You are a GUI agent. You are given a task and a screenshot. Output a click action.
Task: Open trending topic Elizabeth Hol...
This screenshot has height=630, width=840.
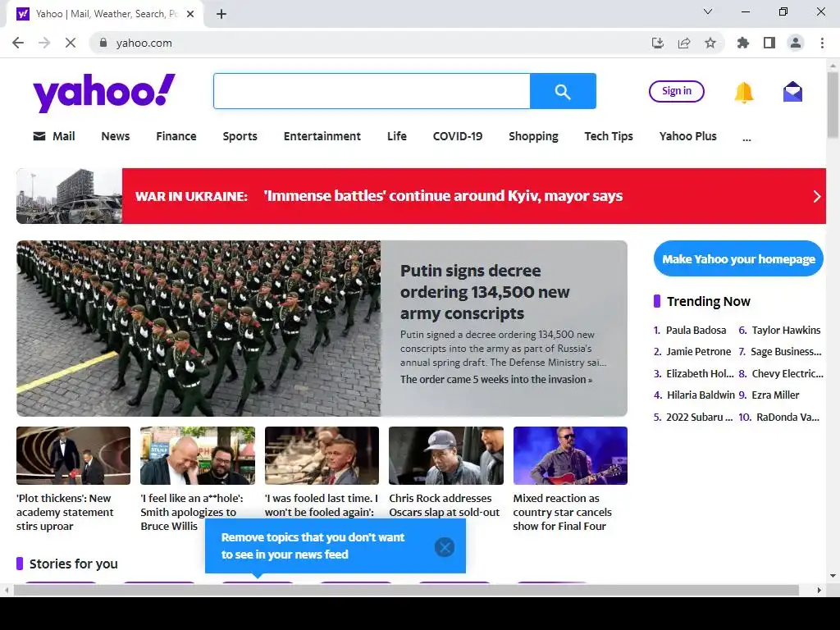pyautogui.click(x=700, y=373)
